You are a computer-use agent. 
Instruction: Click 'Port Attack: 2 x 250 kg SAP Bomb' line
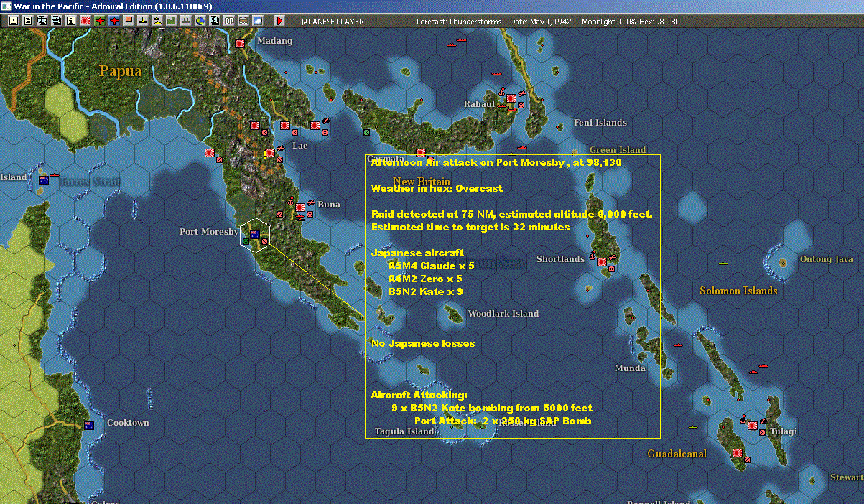pyautogui.click(x=503, y=421)
